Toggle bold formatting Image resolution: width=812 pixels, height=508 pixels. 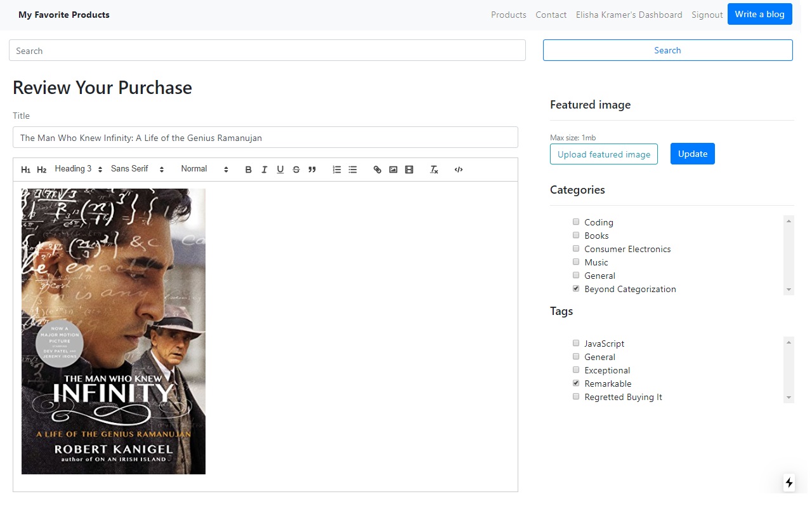pos(249,170)
